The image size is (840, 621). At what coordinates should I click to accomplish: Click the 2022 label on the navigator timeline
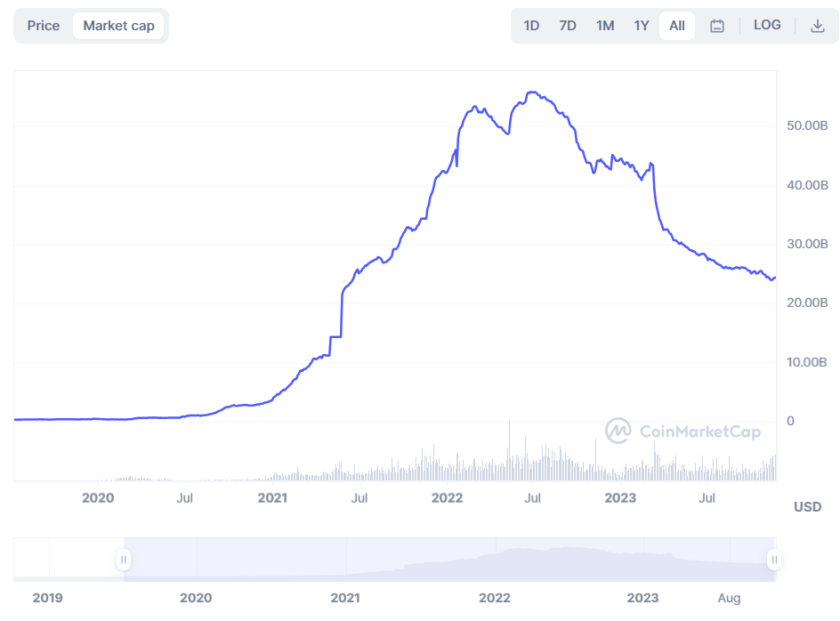pos(494,598)
